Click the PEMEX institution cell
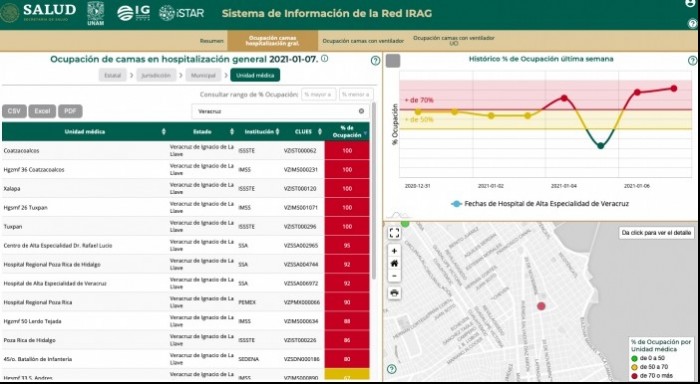 247,302
